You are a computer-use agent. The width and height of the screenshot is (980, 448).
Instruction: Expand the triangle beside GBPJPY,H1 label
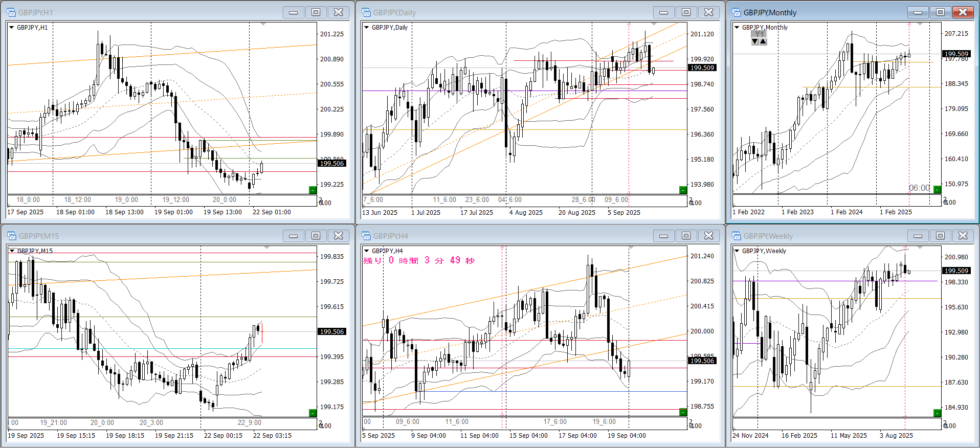(11, 28)
